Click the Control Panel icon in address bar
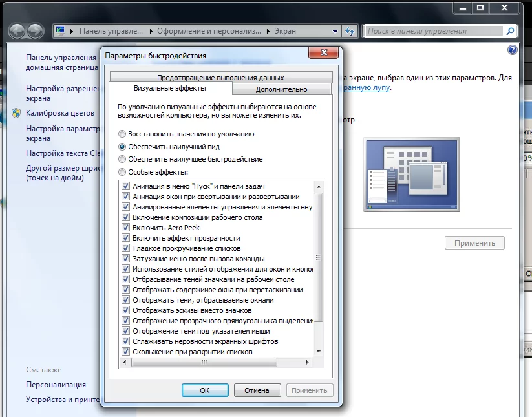Viewport: 532px width, 417px height. coord(60,31)
